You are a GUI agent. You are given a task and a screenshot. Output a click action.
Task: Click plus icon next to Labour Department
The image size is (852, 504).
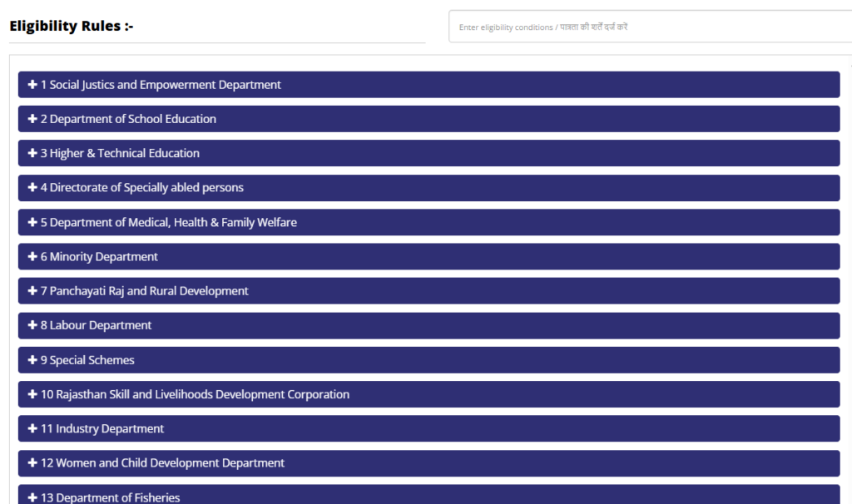[32, 325]
